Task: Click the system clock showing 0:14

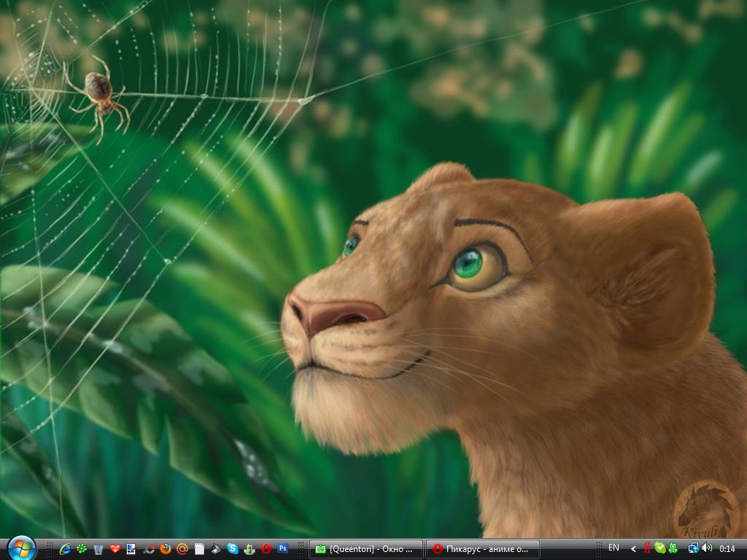Action: click(x=727, y=549)
